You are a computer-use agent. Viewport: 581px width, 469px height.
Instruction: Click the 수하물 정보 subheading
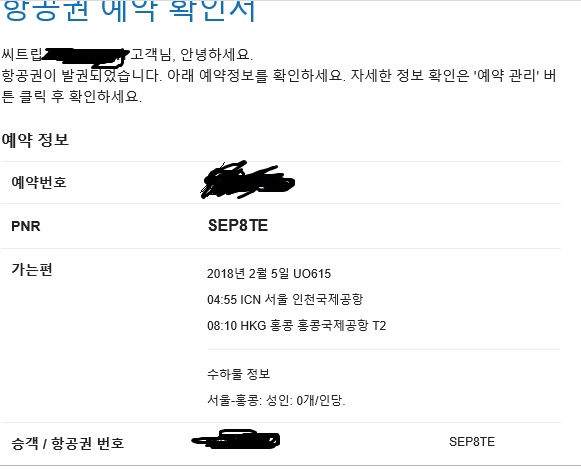coord(239,374)
